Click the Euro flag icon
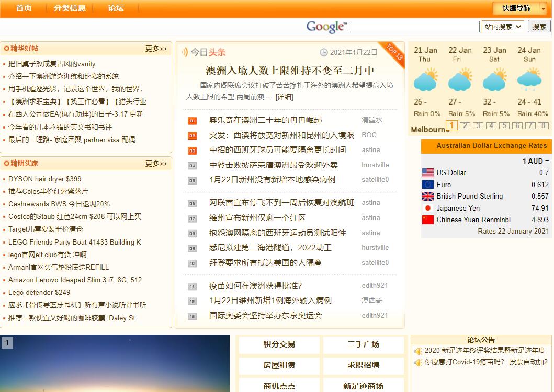 coord(428,185)
